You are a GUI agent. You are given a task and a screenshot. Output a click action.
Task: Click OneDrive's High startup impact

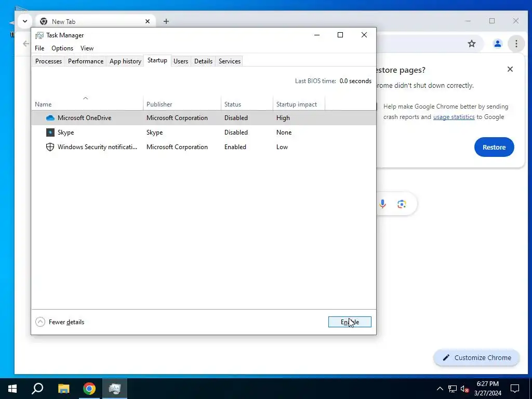(283, 118)
